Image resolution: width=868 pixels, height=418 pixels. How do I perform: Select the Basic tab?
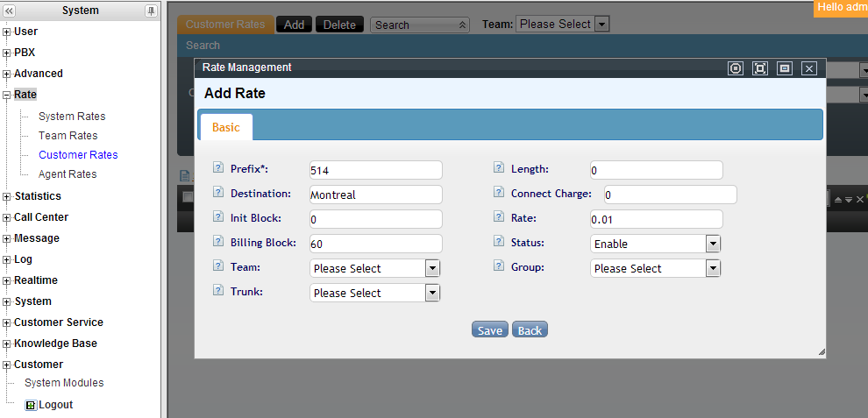pyautogui.click(x=225, y=127)
